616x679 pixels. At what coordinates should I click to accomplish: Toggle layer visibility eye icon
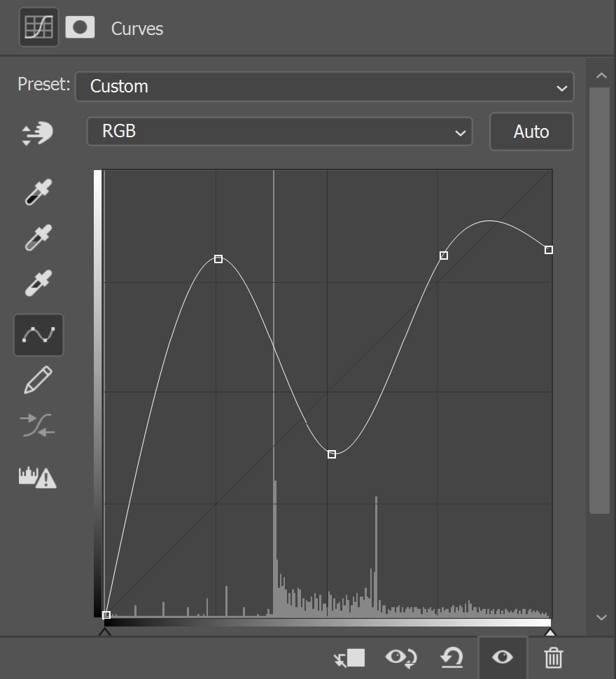click(503, 657)
